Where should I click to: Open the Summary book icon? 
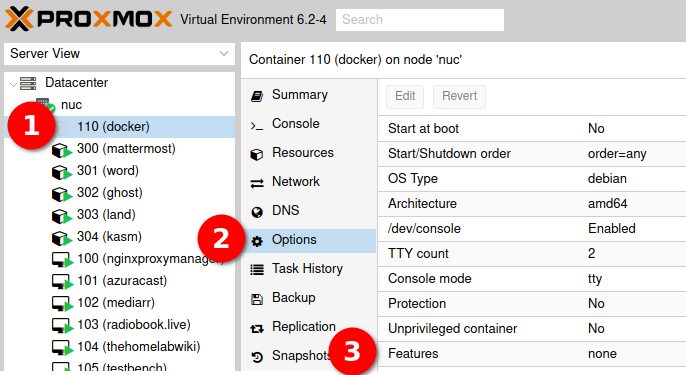click(x=257, y=96)
